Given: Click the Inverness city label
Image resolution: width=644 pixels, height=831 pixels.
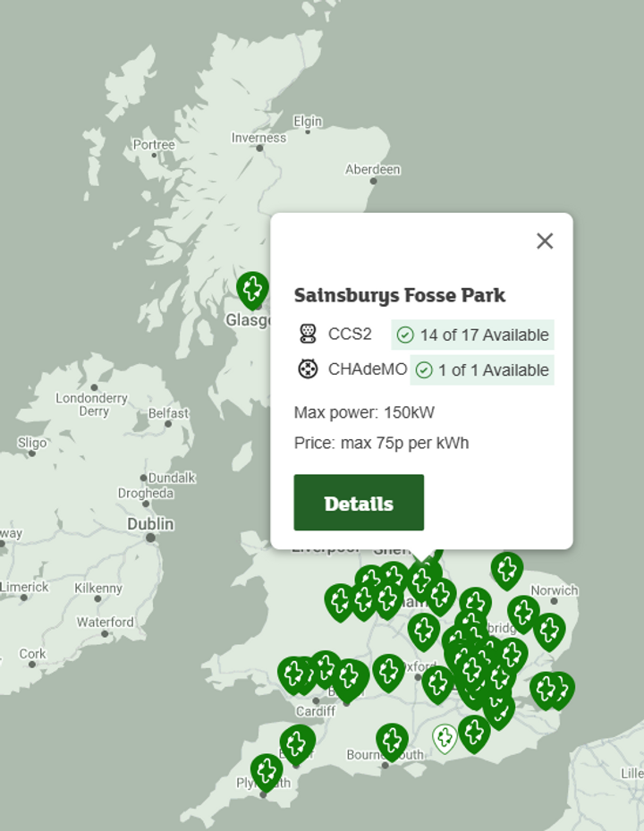Looking at the screenshot, I should 258,138.
